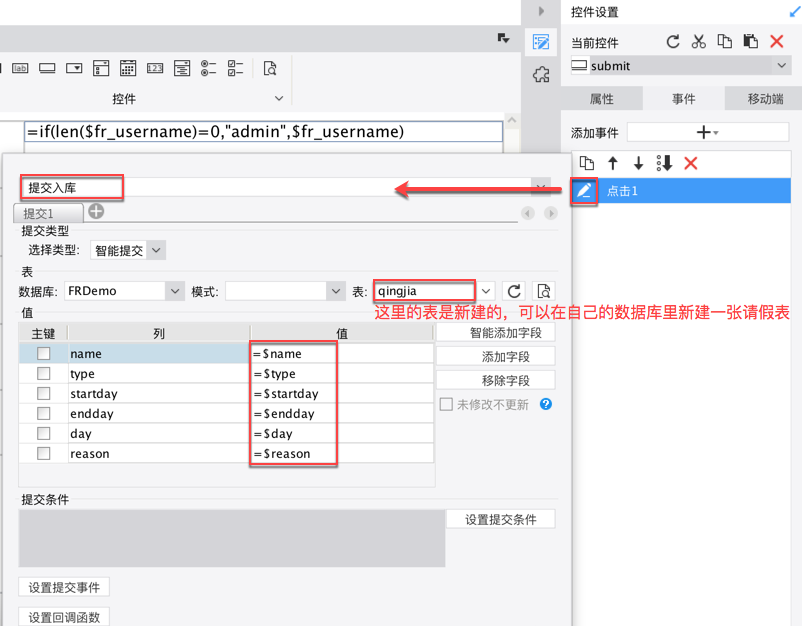
Task: Select the radio button group widget icon
Action: 208,68
